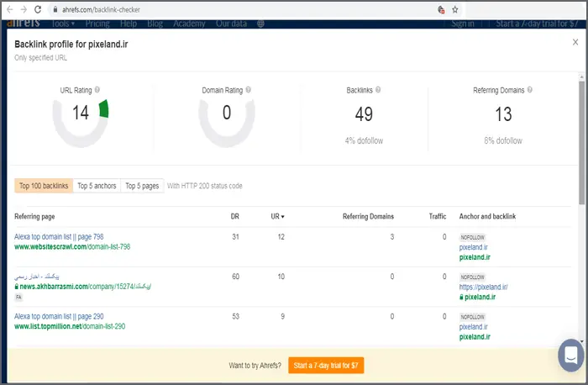Click the dialog vertical scrollbar thumb
Viewport: 588px width, 385px height.
click(581, 143)
